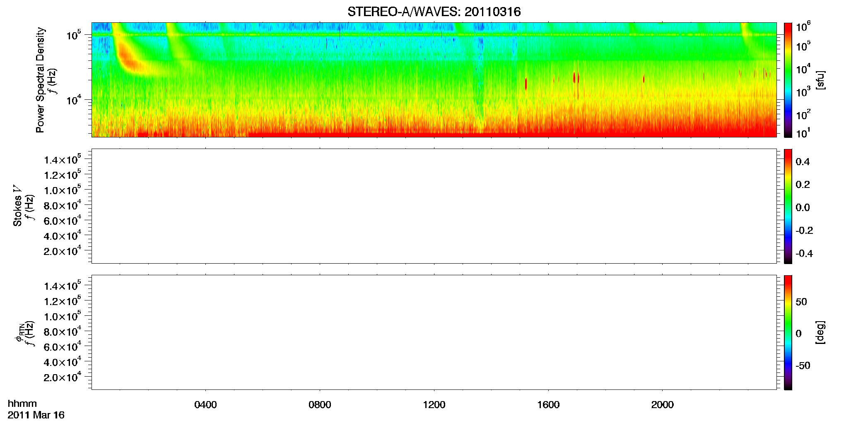Click the 0.4 label on Stokes V colorbar

tap(803, 162)
